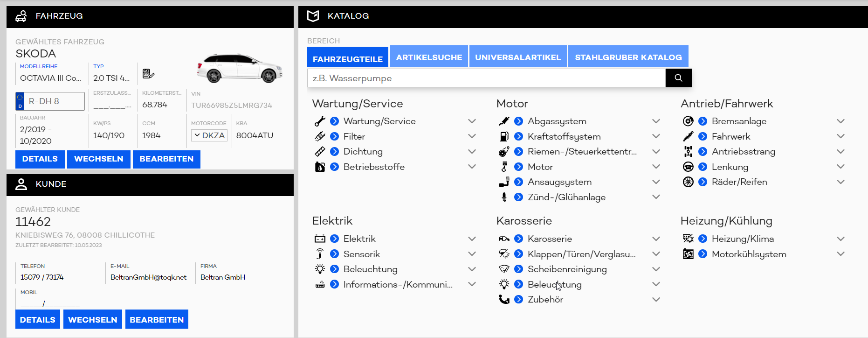Open the Klappen/Türen/Verglasung category

582,254
